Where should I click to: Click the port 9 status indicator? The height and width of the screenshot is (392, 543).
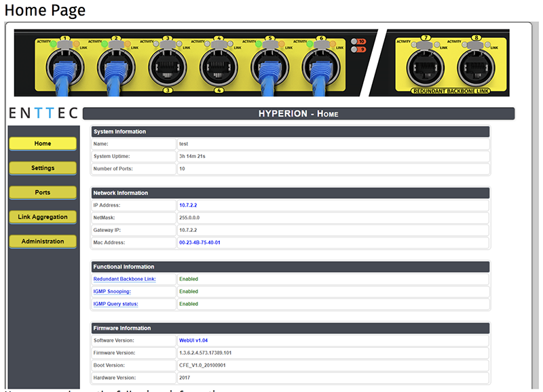coord(358,50)
